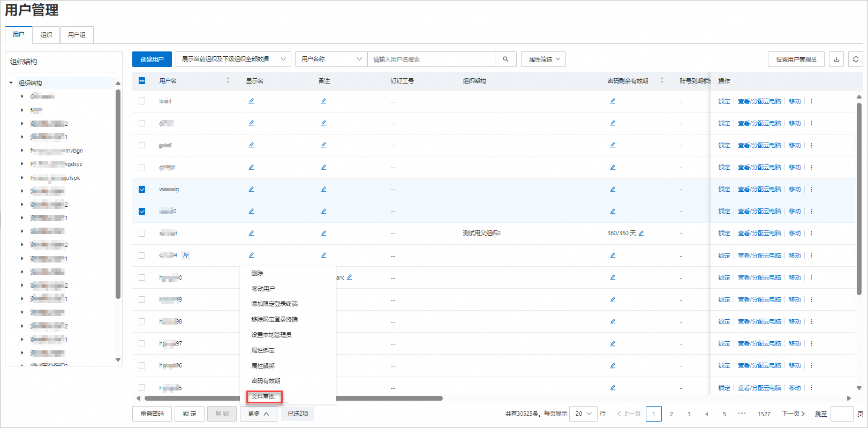868x428 pixels.
Task: Expand the 属性筛选 filter dropdown
Action: pyautogui.click(x=544, y=59)
